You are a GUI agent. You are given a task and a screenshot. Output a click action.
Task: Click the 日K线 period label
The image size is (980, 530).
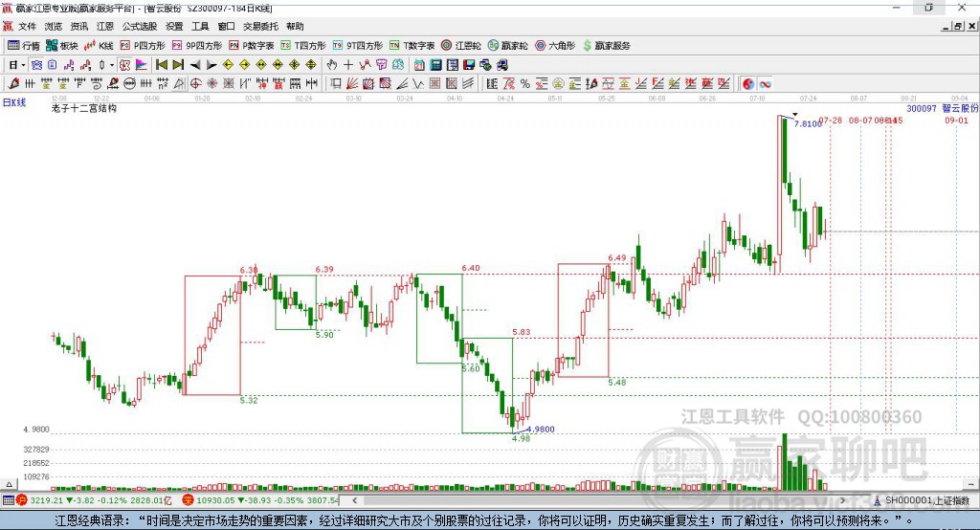pos(14,102)
